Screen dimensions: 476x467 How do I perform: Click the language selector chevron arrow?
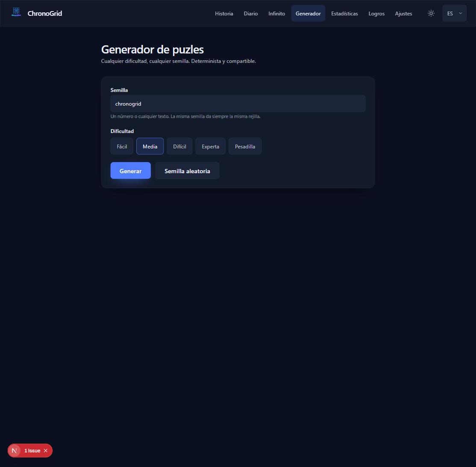pos(460,13)
